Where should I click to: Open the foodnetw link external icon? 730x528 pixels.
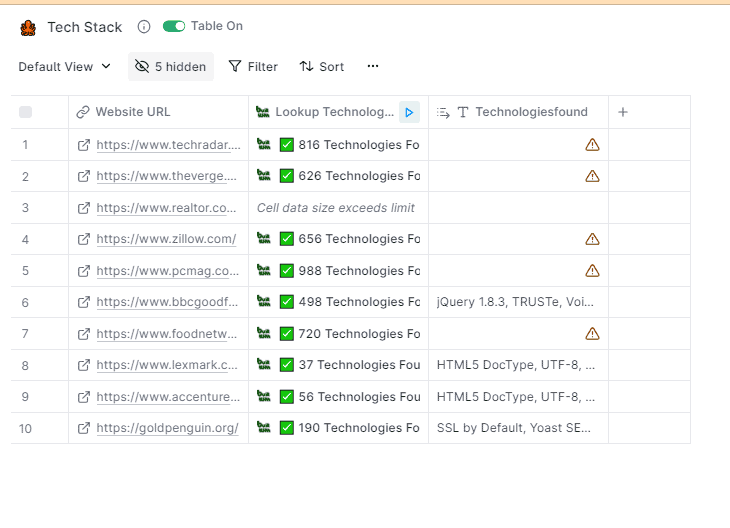[84, 333]
